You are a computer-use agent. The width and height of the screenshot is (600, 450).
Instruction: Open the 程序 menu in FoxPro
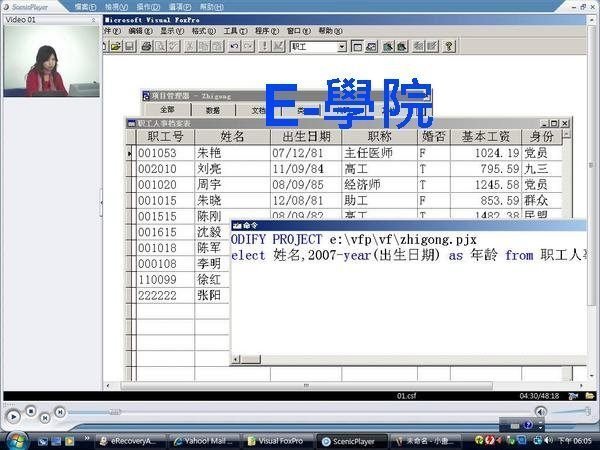tap(264, 31)
